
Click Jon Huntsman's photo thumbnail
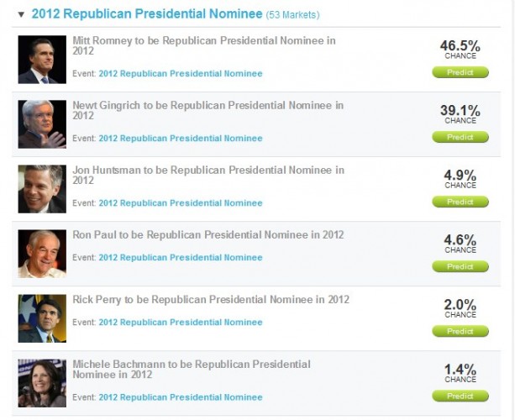point(42,189)
